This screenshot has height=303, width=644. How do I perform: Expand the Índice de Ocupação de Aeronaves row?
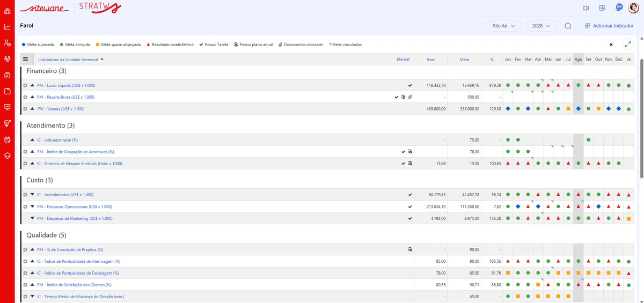tap(25, 152)
